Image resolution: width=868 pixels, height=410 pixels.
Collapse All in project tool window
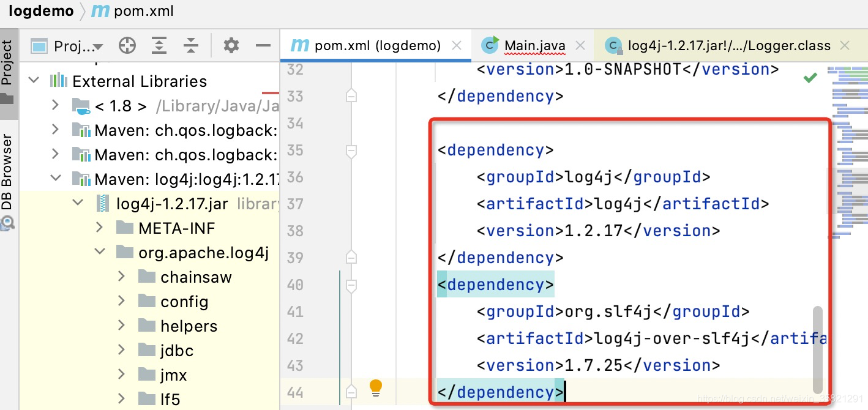click(191, 45)
